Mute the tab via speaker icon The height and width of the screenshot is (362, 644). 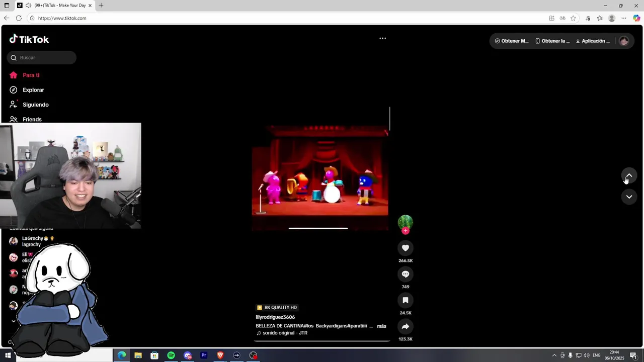click(x=29, y=6)
